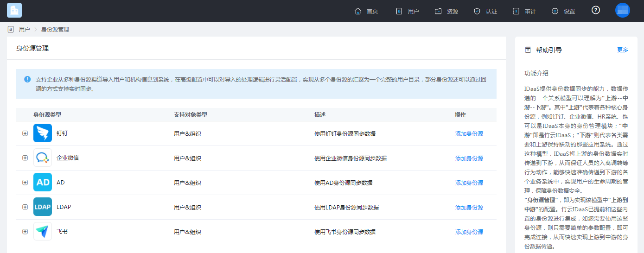Expand the AD row
The height and width of the screenshot is (253, 644).
[25, 183]
